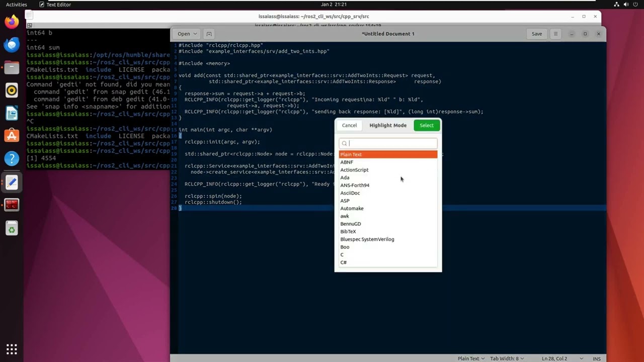Select C# highlight mode
The height and width of the screenshot is (362, 644).
[388, 262]
